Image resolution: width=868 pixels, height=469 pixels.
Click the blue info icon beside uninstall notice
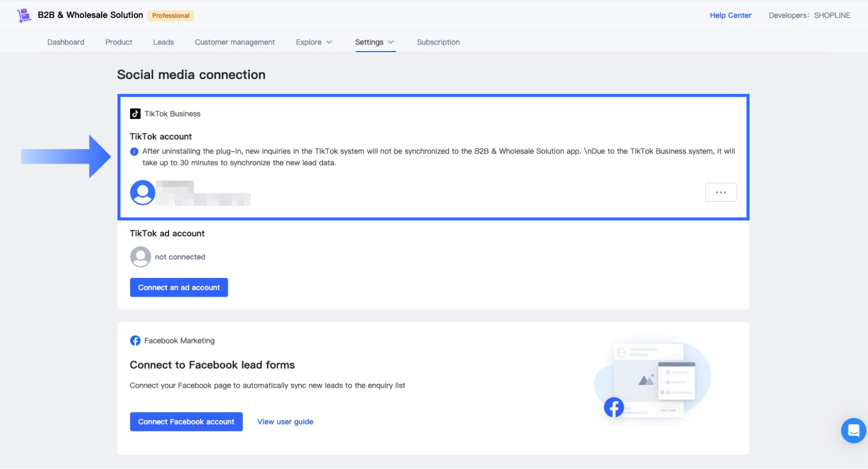point(134,152)
